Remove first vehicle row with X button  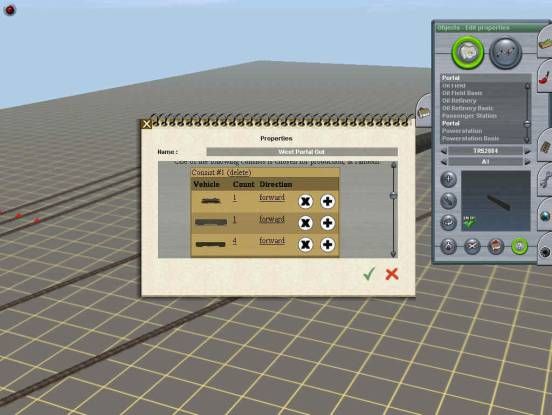tap(305, 201)
